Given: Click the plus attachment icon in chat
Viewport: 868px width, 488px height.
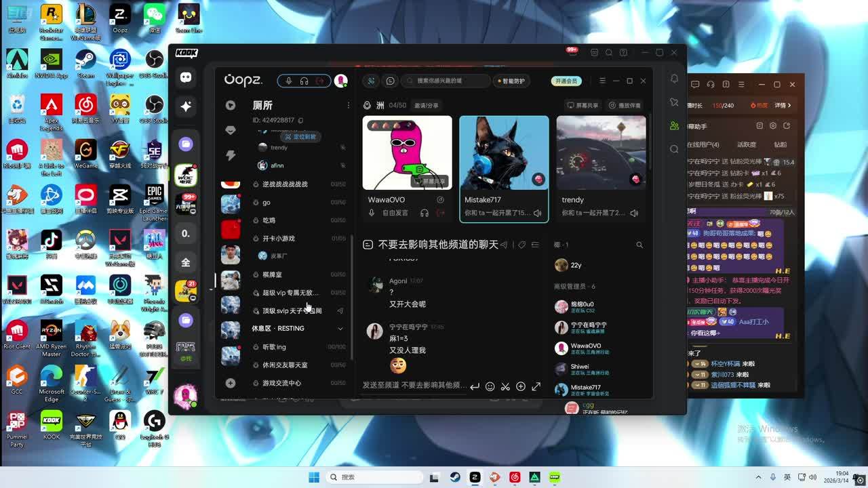Looking at the screenshot, I should pyautogui.click(x=521, y=386).
